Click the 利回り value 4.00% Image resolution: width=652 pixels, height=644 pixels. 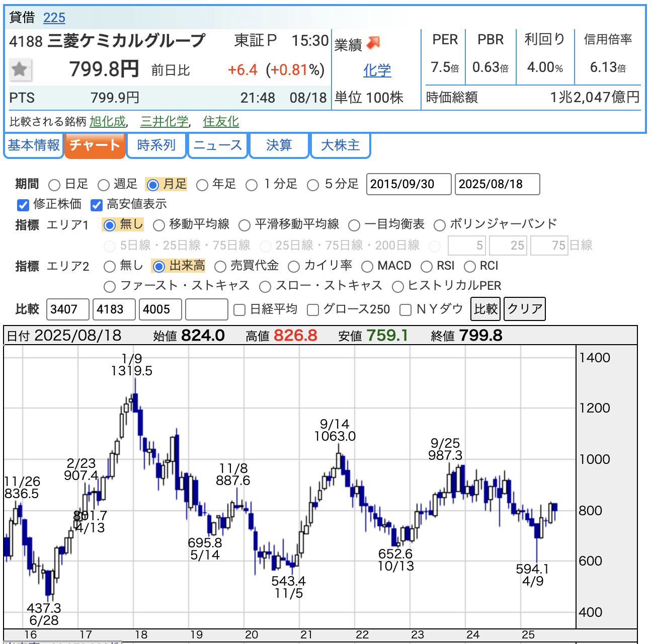pyautogui.click(x=545, y=67)
